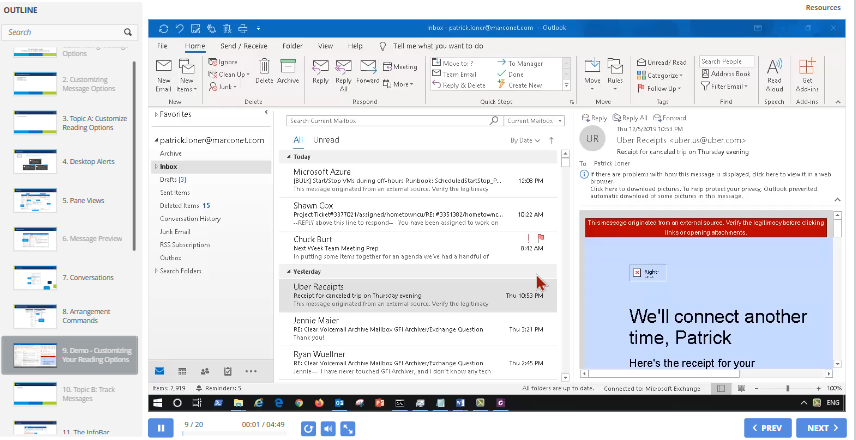Click the navigation options ellipsis
Viewport: 856px width, 440px height.
pyautogui.click(x=251, y=371)
